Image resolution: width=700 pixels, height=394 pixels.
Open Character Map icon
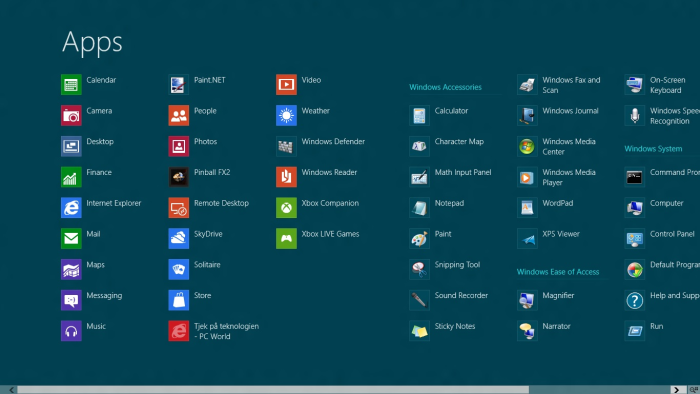[x=419, y=146]
